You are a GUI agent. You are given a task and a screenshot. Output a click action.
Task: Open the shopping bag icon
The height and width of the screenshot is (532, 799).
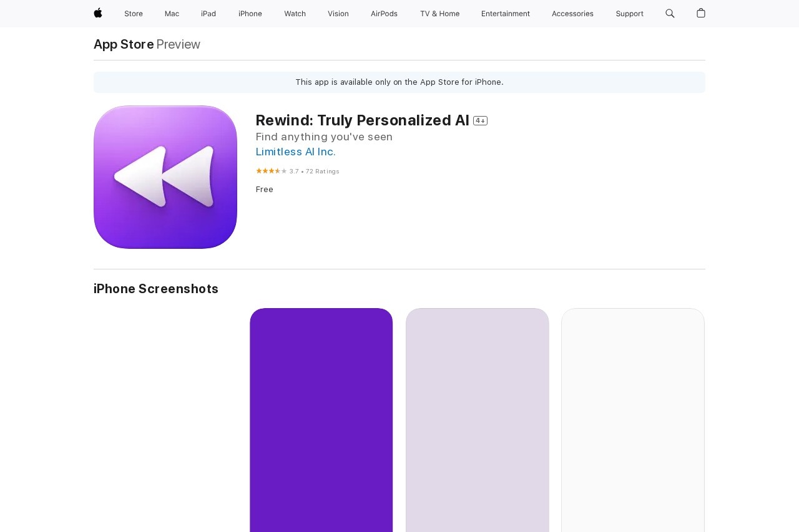pos(701,13)
